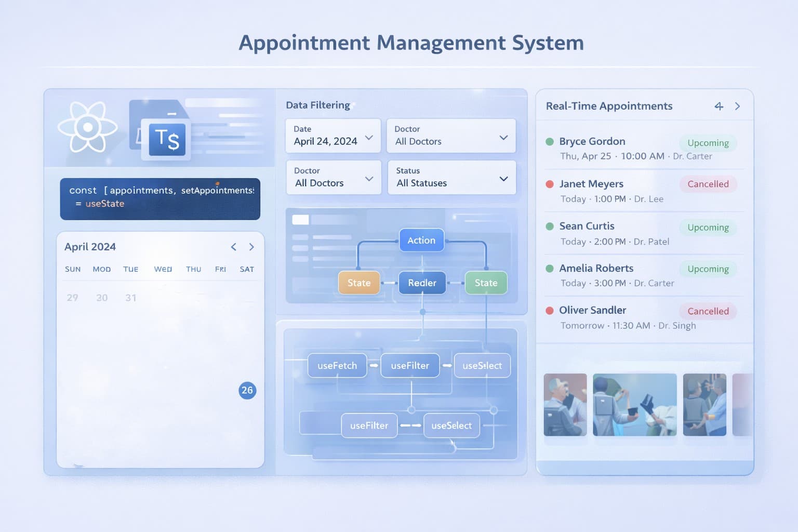Toggle Janet Meyers' red status indicator

click(550, 184)
